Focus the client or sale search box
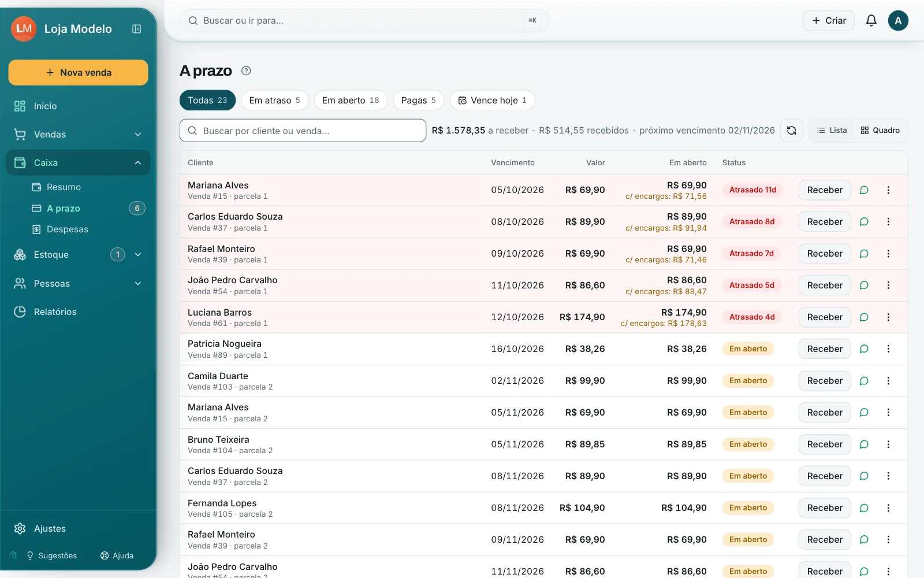Viewport: 924px width, 578px height. tap(303, 131)
